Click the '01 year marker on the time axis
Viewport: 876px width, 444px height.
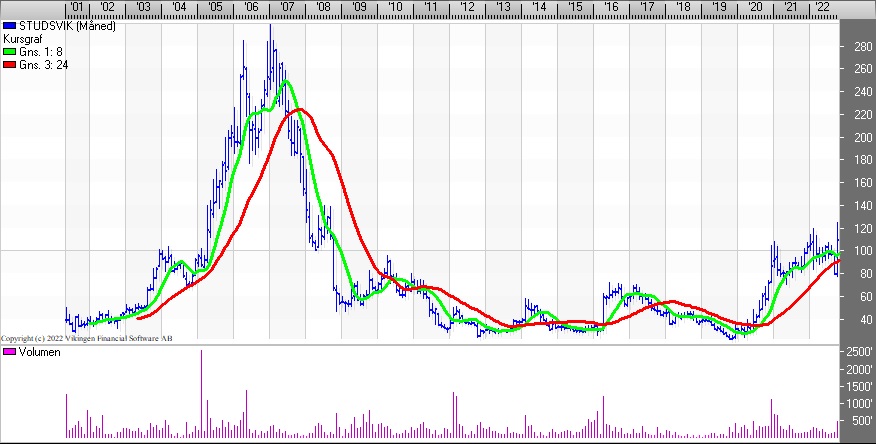pyautogui.click(x=74, y=7)
